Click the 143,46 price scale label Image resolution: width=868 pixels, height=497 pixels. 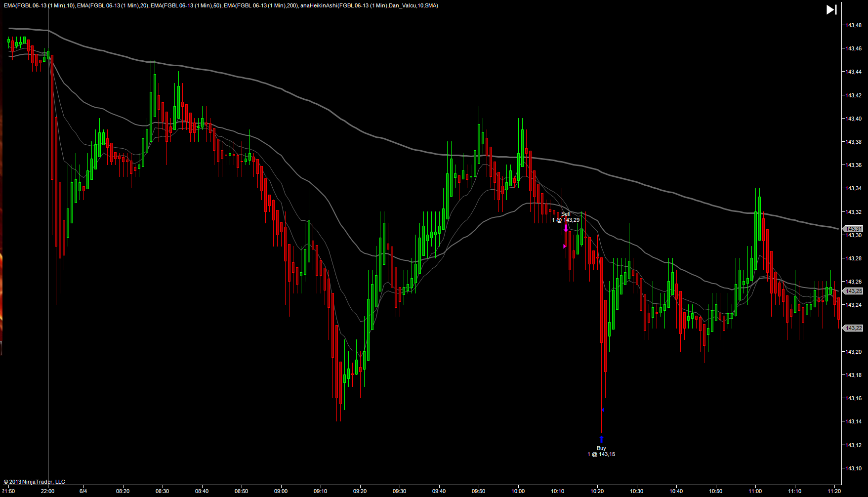click(x=854, y=48)
